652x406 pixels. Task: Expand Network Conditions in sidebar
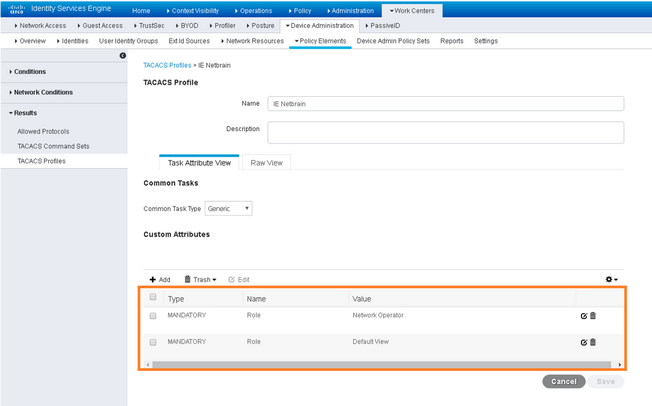click(41, 92)
